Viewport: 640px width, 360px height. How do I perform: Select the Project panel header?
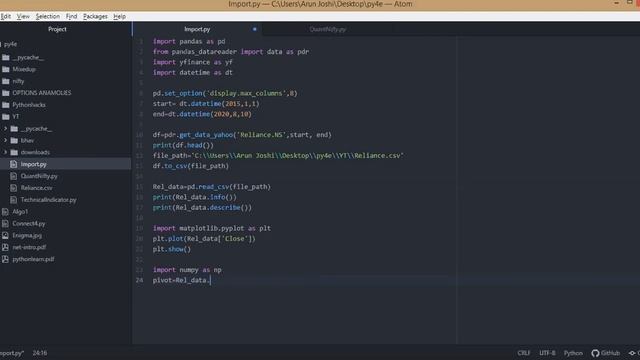pos(57,29)
